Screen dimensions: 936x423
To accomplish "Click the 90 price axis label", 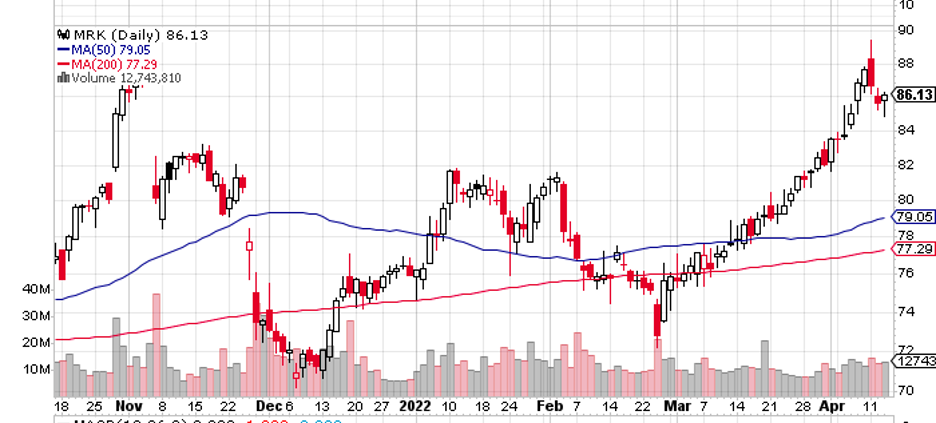I will click(x=905, y=30).
